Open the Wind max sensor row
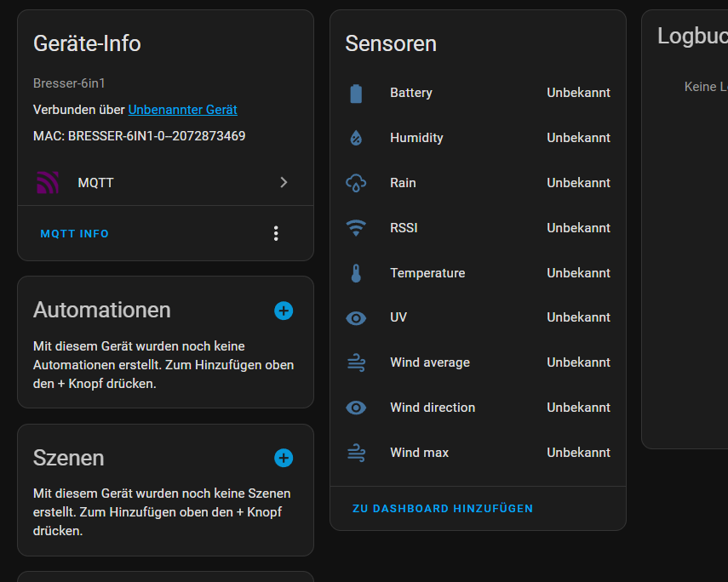This screenshot has width=728, height=582. pyautogui.click(x=477, y=453)
